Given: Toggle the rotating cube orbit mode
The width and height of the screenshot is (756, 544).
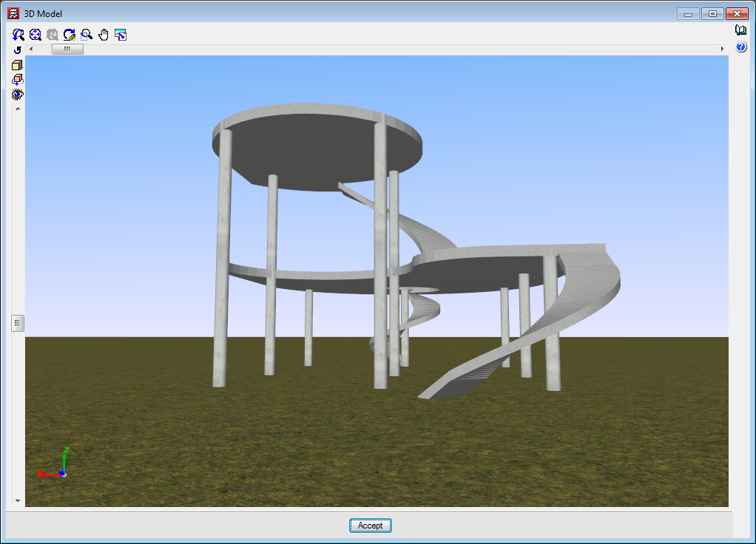Looking at the screenshot, I should [x=18, y=80].
